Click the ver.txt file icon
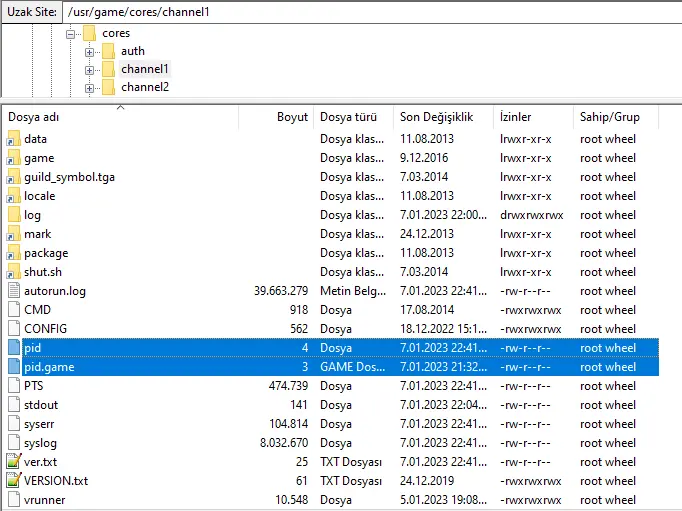Viewport: 682px width, 511px height. [13, 462]
